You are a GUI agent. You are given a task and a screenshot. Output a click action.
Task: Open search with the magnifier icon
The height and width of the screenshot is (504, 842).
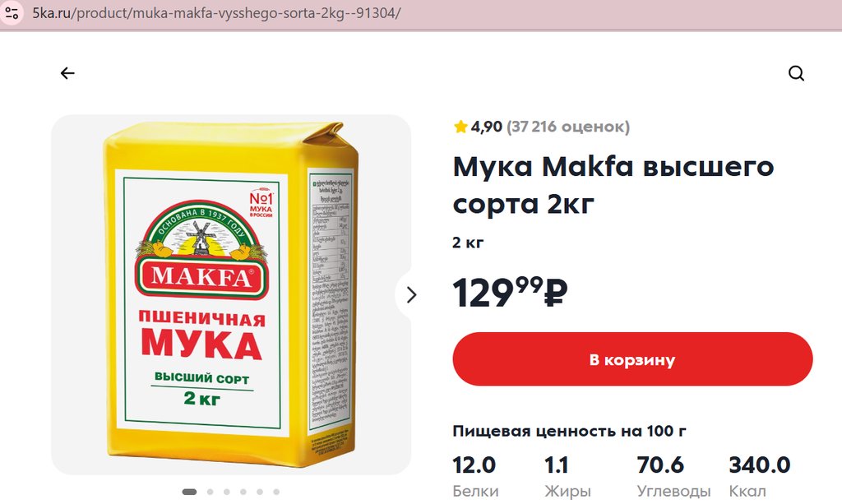(796, 73)
